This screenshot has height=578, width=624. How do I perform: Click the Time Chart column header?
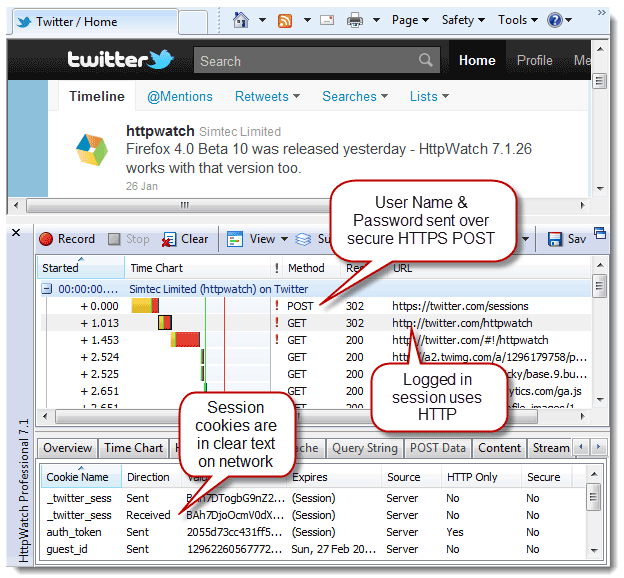[x=197, y=268]
